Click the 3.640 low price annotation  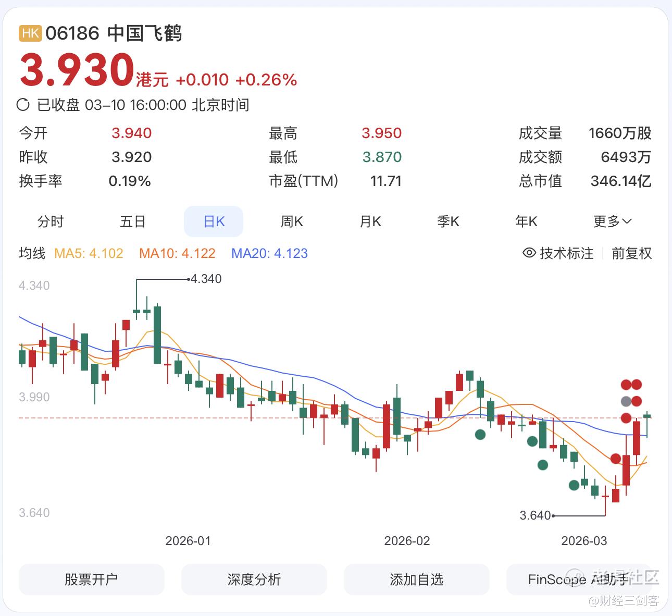(x=536, y=515)
